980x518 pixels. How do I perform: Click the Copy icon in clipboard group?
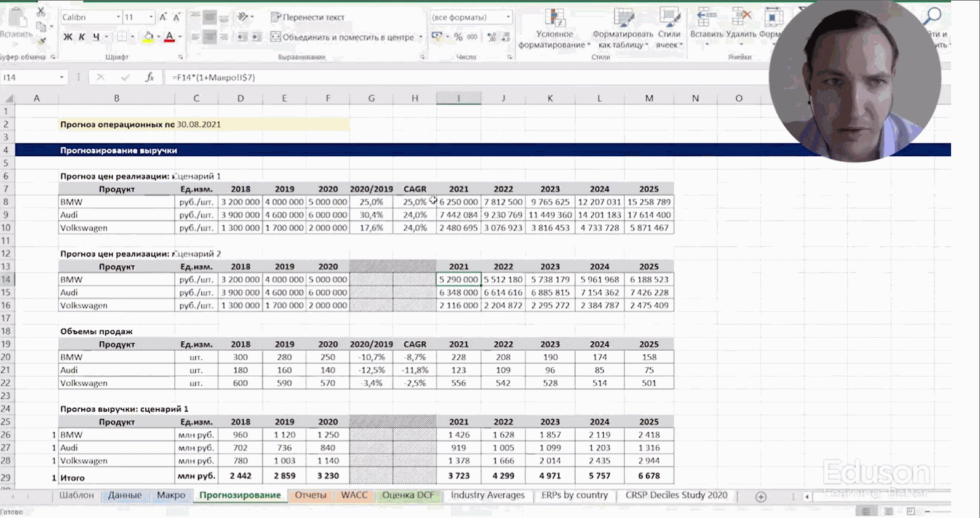(x=41, y=26)
